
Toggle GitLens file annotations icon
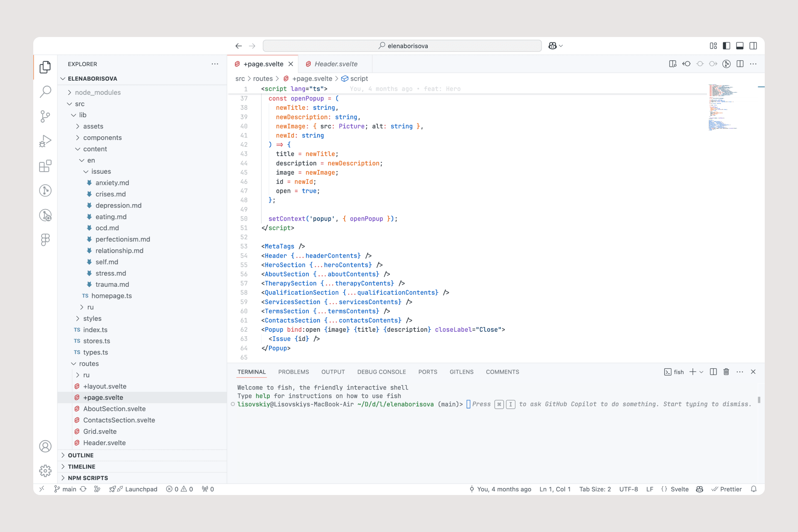(x=727, y=64)
